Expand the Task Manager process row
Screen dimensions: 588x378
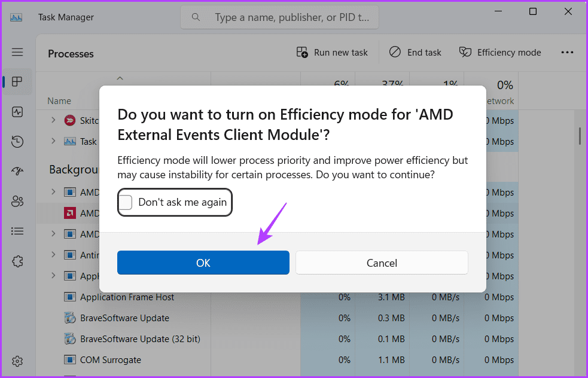point(53,141)
